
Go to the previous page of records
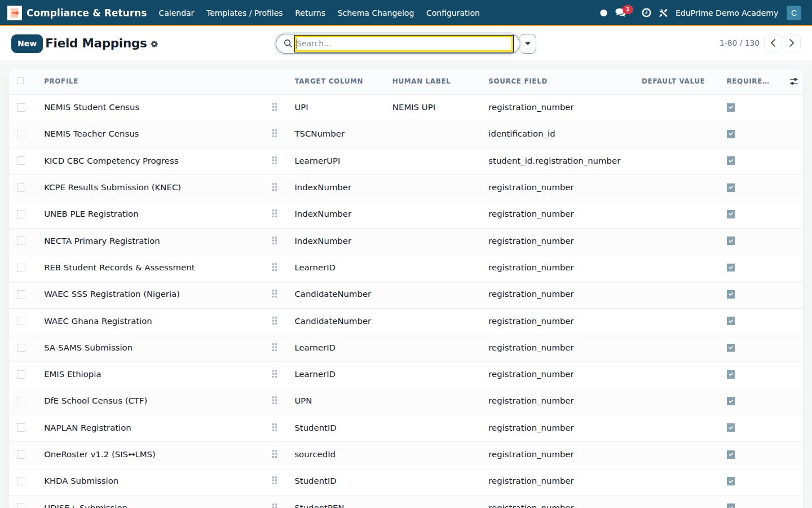773,43
